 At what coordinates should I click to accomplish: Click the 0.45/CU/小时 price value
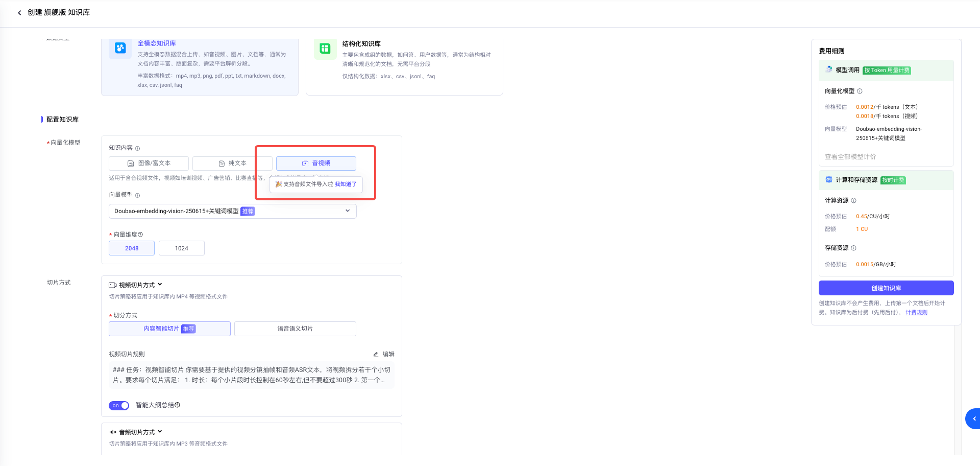tap(873, 217)
